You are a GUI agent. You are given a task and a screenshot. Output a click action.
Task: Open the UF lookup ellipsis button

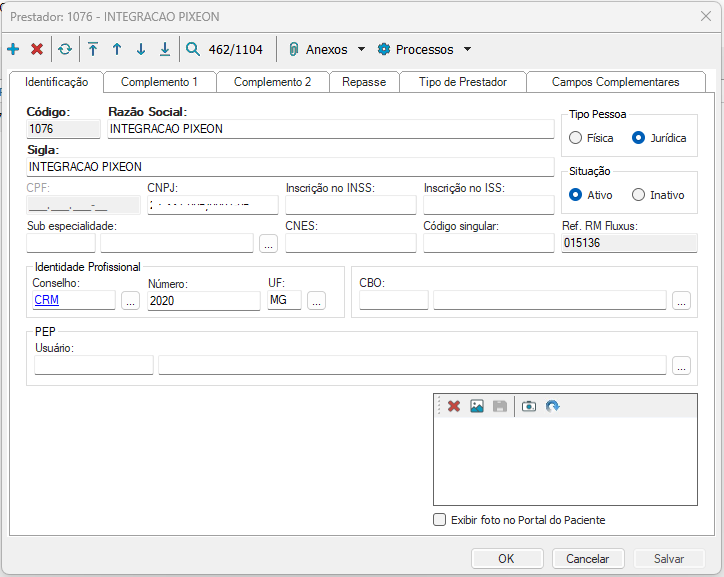coord(316,301)
